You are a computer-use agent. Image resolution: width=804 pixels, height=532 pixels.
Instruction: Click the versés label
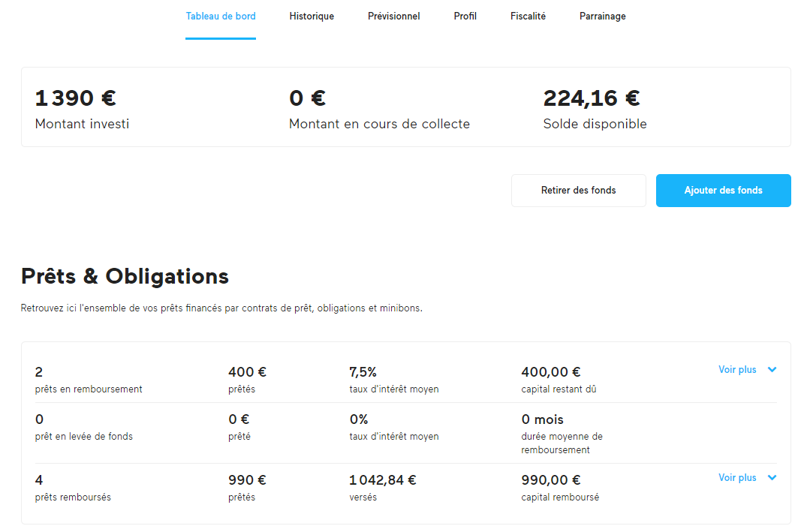[x=363, y=497]
